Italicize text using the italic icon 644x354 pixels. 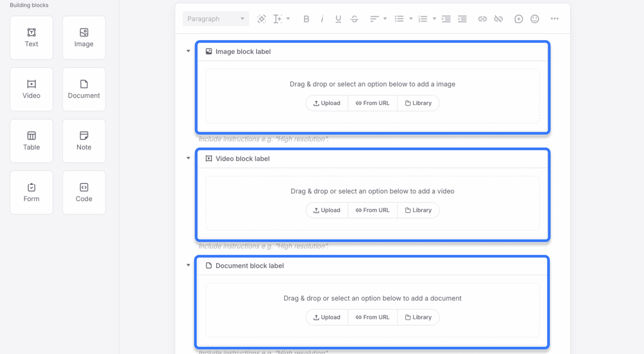coord(322,19)
